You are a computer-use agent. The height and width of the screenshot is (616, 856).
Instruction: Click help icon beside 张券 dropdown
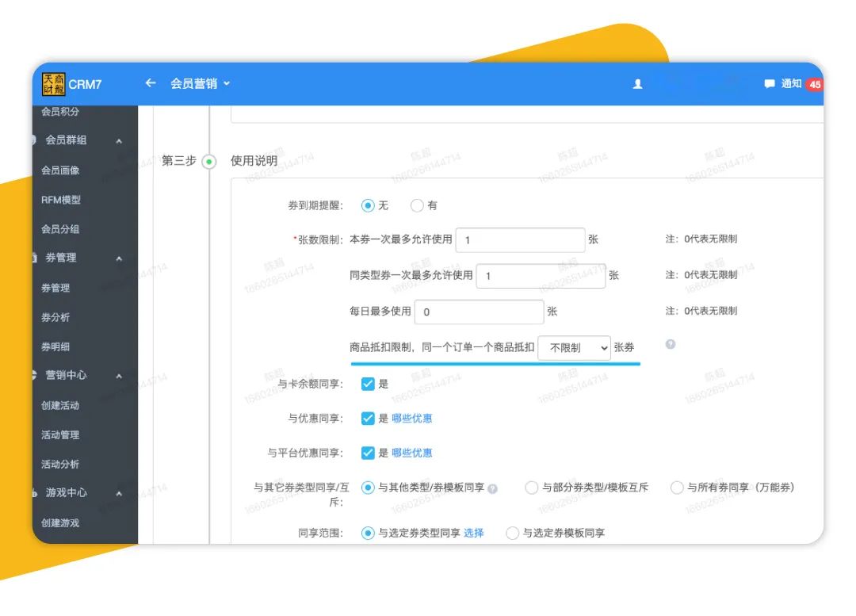671,344
